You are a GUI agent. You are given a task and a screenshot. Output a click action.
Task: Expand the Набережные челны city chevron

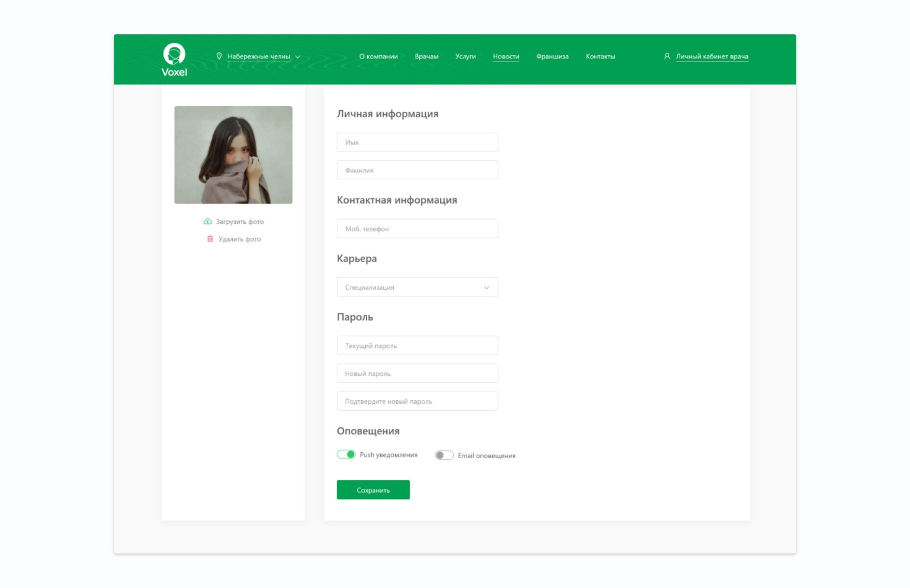(x=298, y=57)
